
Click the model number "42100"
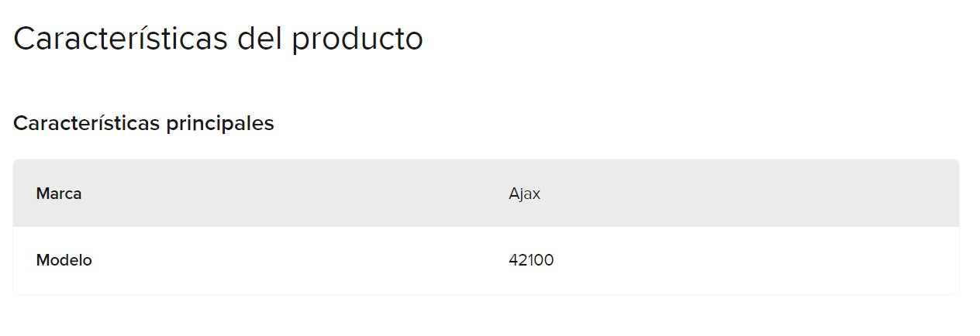(x=531, y=260)
